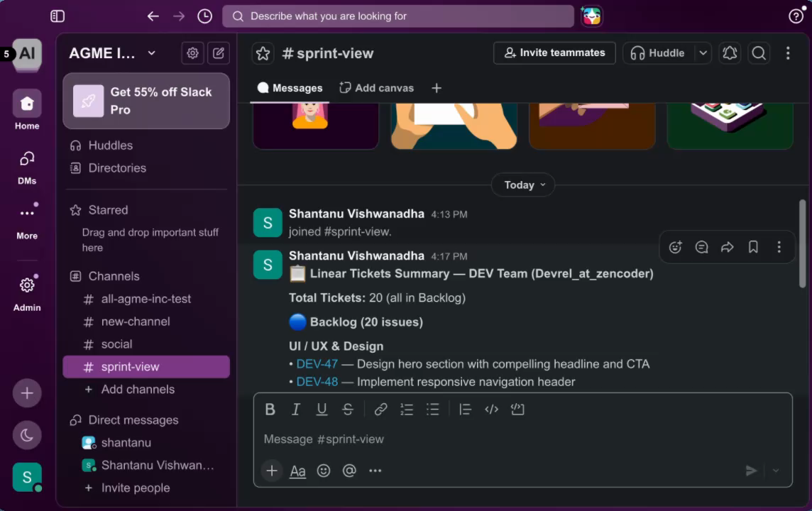
Task: Open More in left rail
Action: pos(27,221)
